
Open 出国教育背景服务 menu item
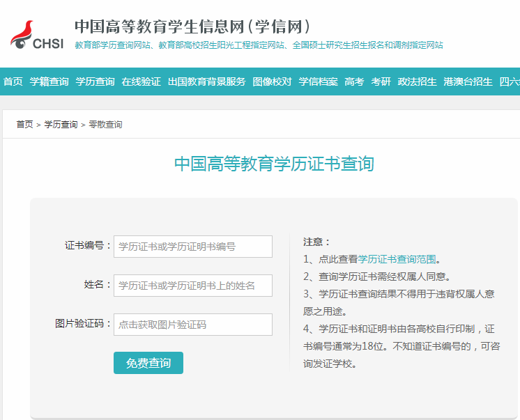coord(206,81)
